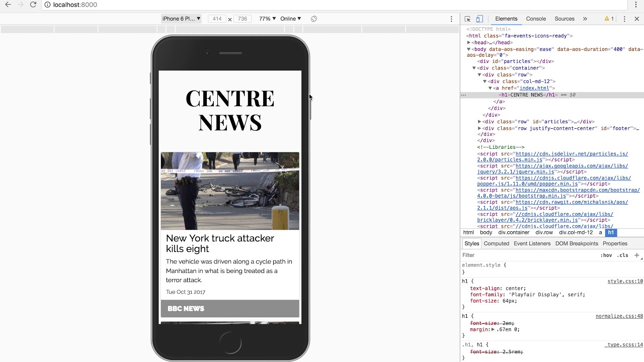Collapse the body element node
The image size is (644, 362).
(469, 49)
